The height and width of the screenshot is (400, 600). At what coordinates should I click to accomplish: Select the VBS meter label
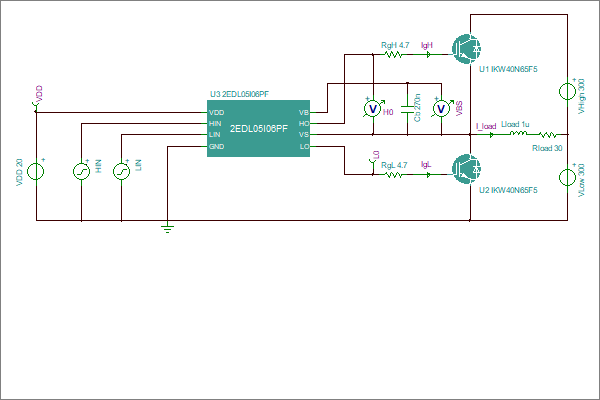(459, 108)
